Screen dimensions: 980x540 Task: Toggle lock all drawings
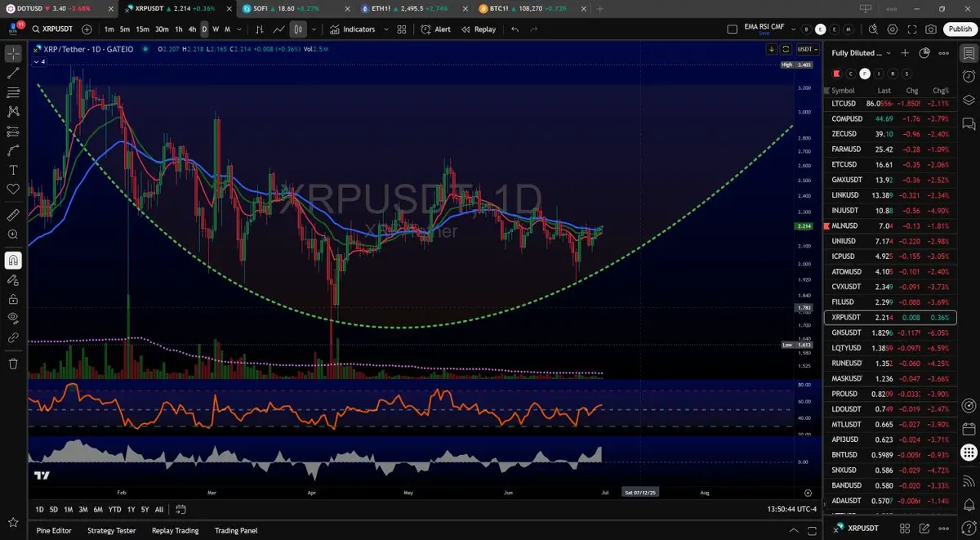[x=13, y=299]
